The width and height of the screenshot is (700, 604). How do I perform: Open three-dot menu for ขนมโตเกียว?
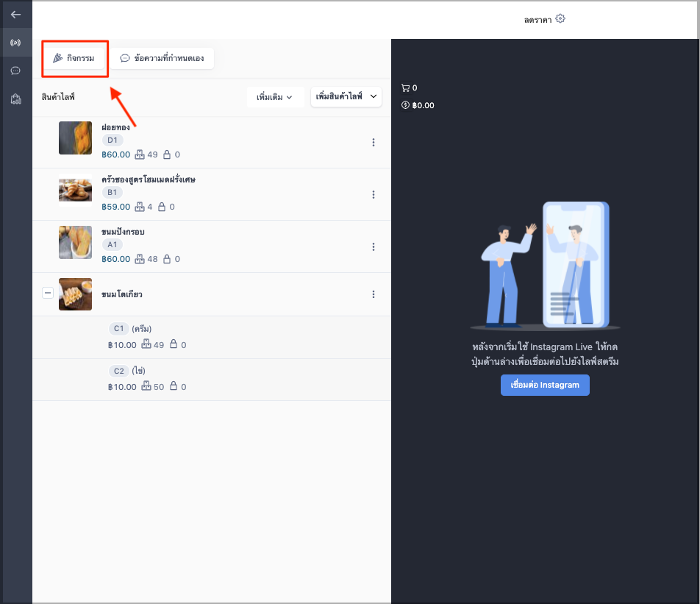coord(374,294)
